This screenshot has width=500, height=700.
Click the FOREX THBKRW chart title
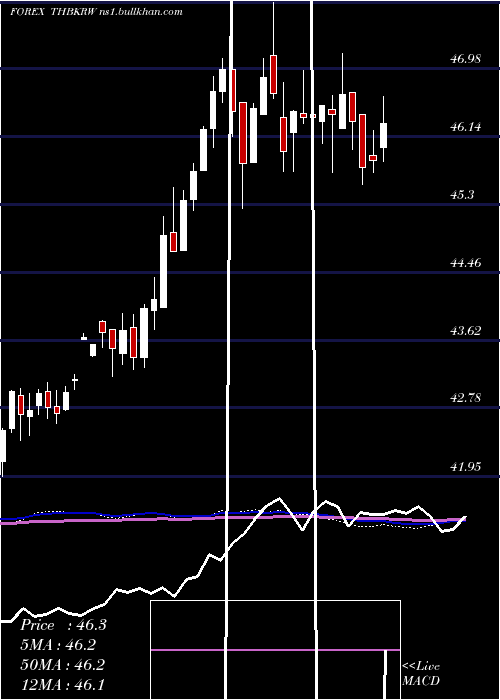(96, 12)
